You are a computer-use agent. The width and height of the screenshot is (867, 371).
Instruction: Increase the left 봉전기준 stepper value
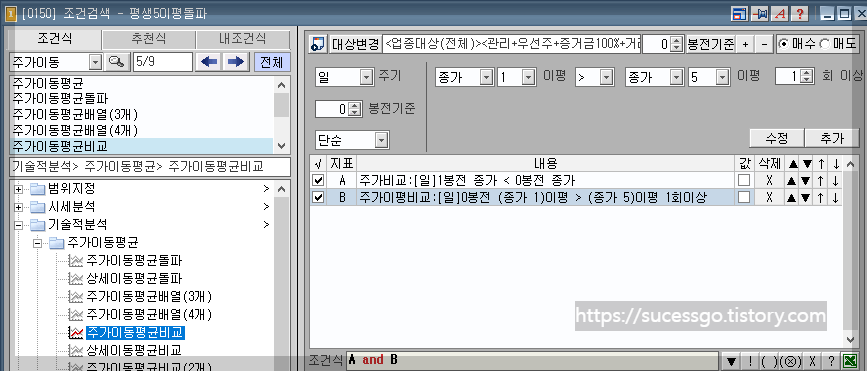tap(355, 105)
